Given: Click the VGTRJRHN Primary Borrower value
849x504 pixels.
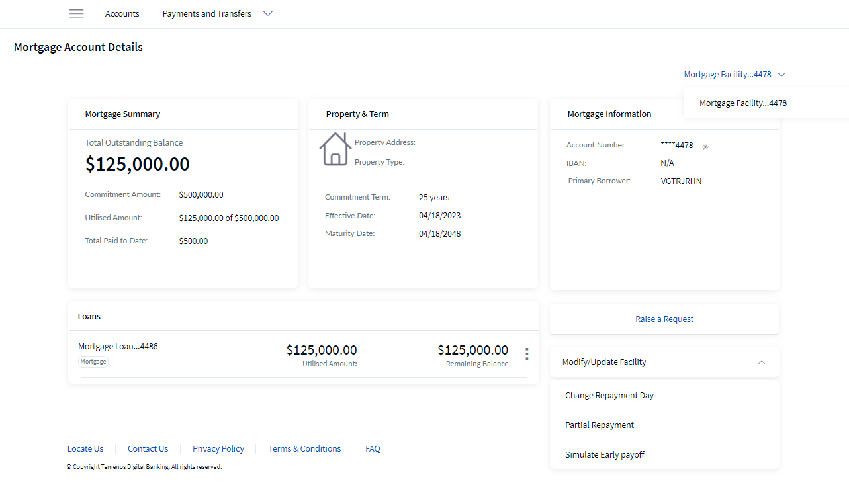Looking at the screenshot, I should pyautogui.click(x=681, y=181).
